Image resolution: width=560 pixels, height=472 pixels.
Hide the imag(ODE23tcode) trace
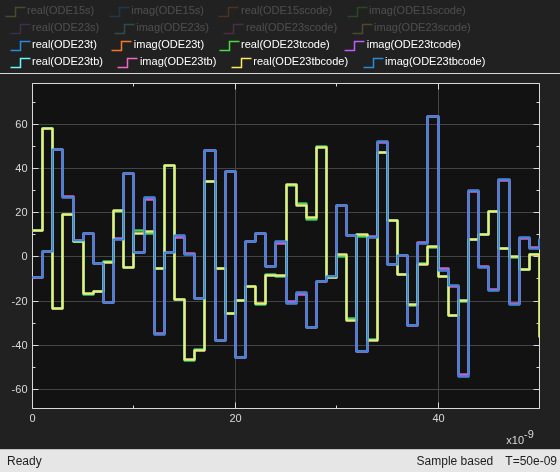click(403, 45)
